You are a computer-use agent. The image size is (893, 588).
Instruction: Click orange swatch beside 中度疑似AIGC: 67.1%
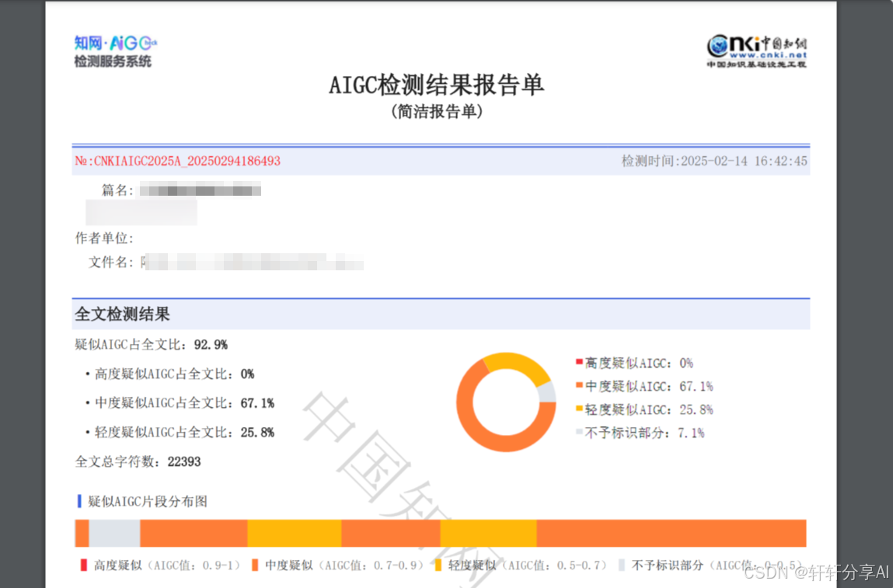pyautogui.click(x=579, y=385)
